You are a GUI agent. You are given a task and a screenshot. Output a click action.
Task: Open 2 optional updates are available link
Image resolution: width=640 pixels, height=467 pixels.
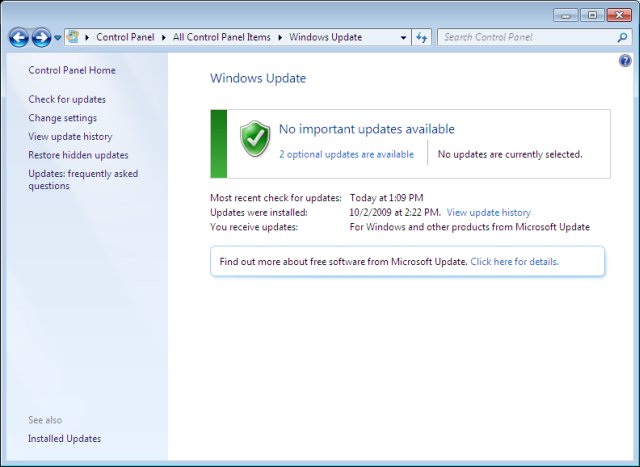(x=346, y=155)
